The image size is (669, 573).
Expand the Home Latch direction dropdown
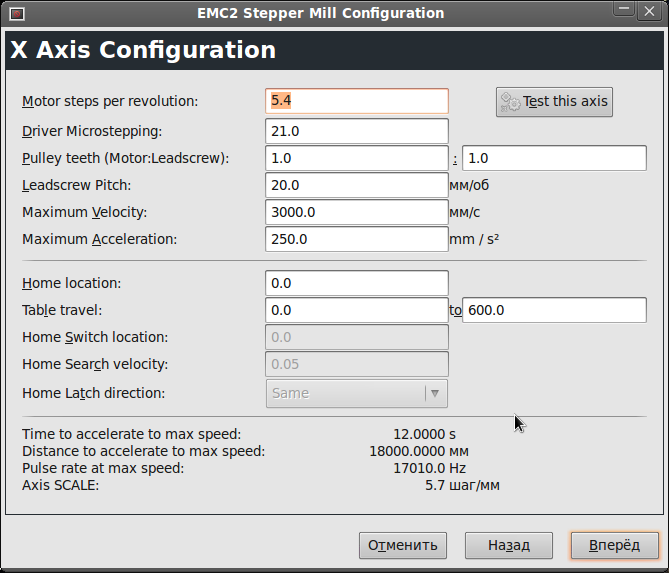click(357, 393)
